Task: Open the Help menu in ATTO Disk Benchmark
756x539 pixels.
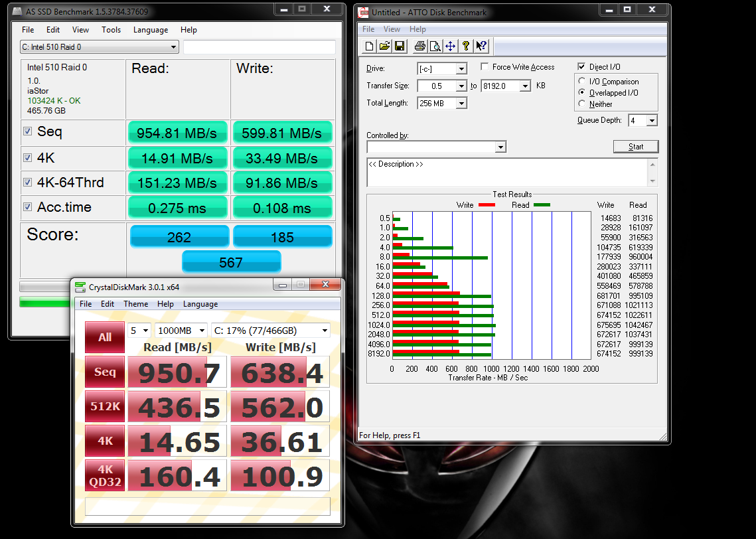Action: click(417, 29)
